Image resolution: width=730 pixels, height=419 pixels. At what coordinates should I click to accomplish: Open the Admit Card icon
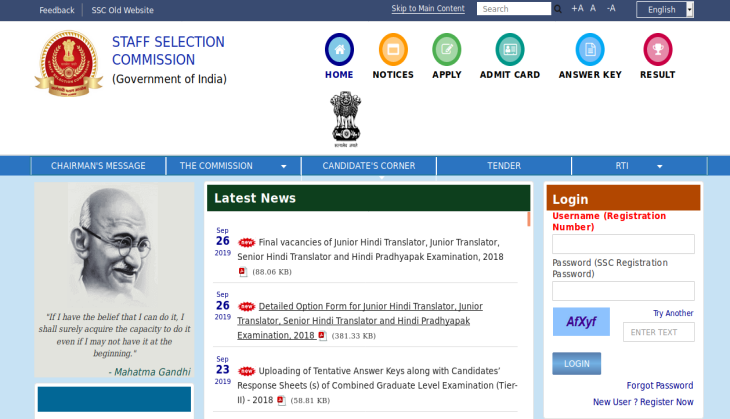click(510, 49)
